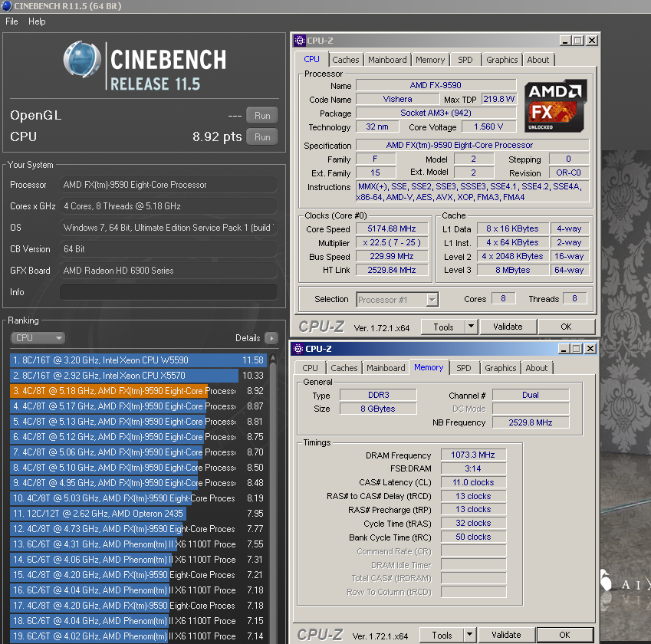Screen dimensions: 651x644
Task: Open Mainboard tab in bottom CPU-Z window
Action: point(386,368)
